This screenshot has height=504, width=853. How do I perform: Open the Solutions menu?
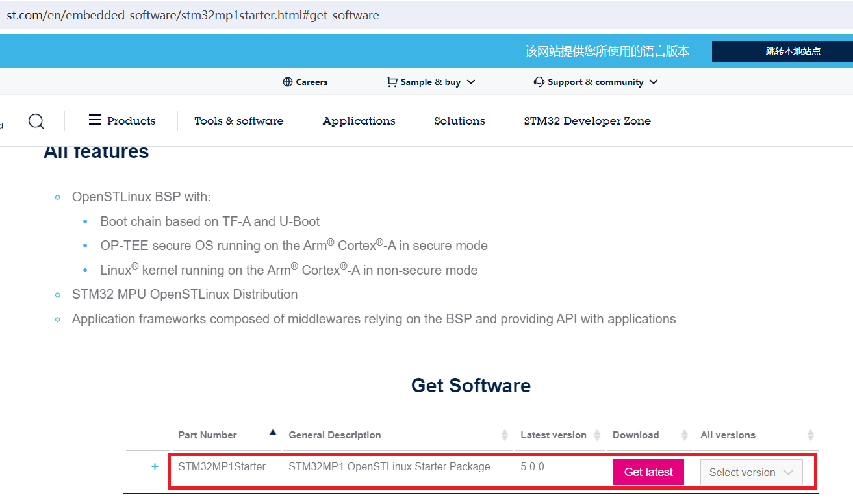459,121
